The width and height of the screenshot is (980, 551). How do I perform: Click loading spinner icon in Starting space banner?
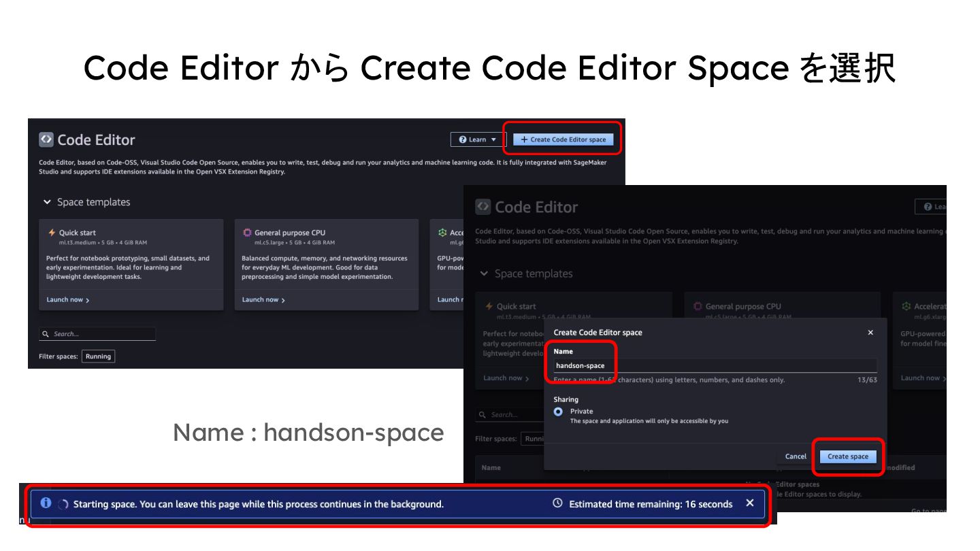(63, 505)
